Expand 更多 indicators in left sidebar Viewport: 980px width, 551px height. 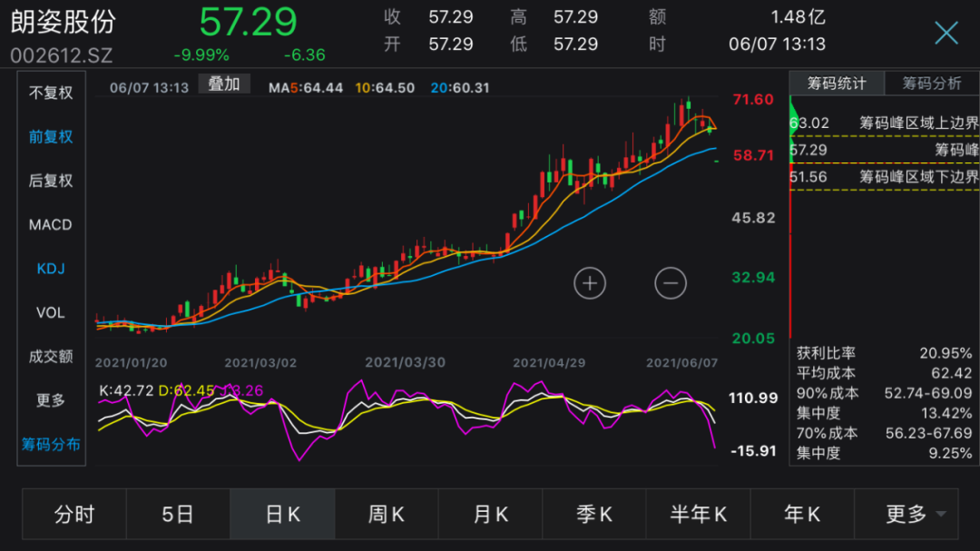51,399
